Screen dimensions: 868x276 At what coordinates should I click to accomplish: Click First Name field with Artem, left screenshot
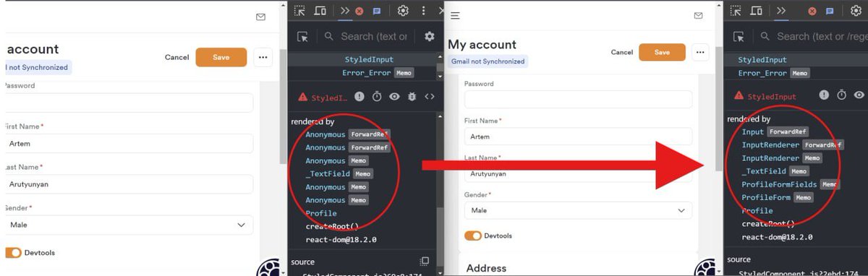click(129, 143)
